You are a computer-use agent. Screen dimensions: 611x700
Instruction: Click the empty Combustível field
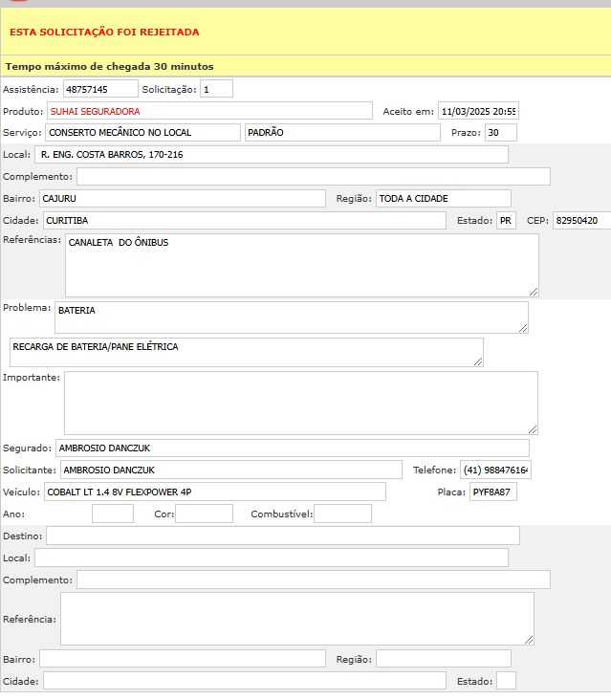coord(342,514)
